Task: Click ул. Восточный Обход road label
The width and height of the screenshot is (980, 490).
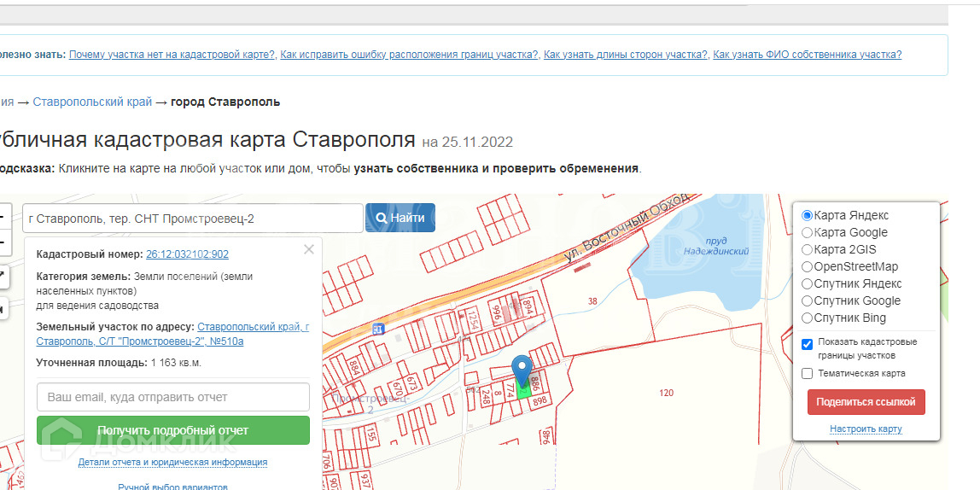Action: pos(627,227)
